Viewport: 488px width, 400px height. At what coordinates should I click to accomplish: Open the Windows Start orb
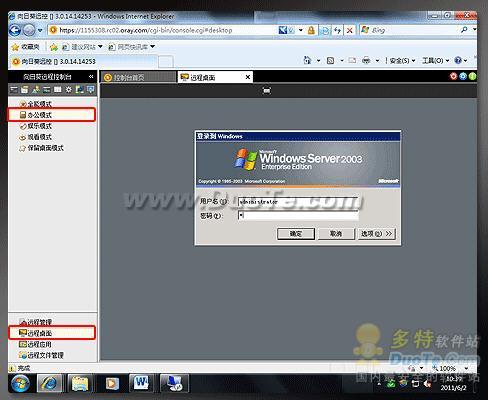tap(20, 384)
